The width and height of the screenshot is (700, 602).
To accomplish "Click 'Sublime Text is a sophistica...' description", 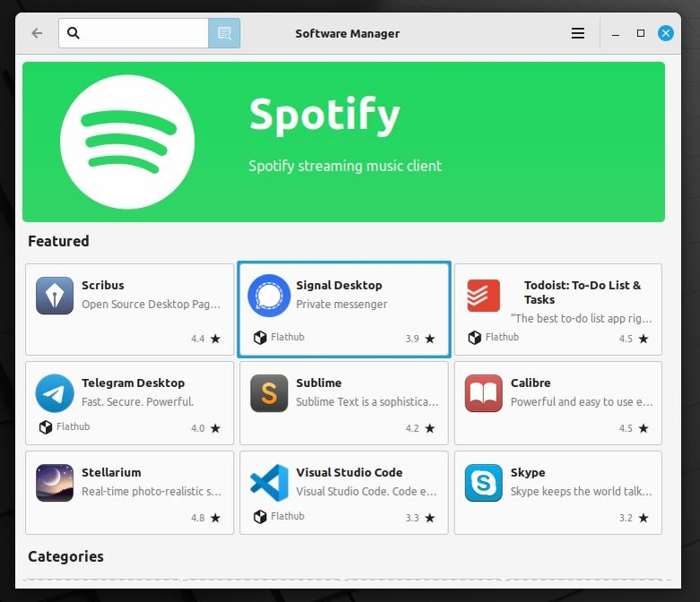I will point(367,401).
